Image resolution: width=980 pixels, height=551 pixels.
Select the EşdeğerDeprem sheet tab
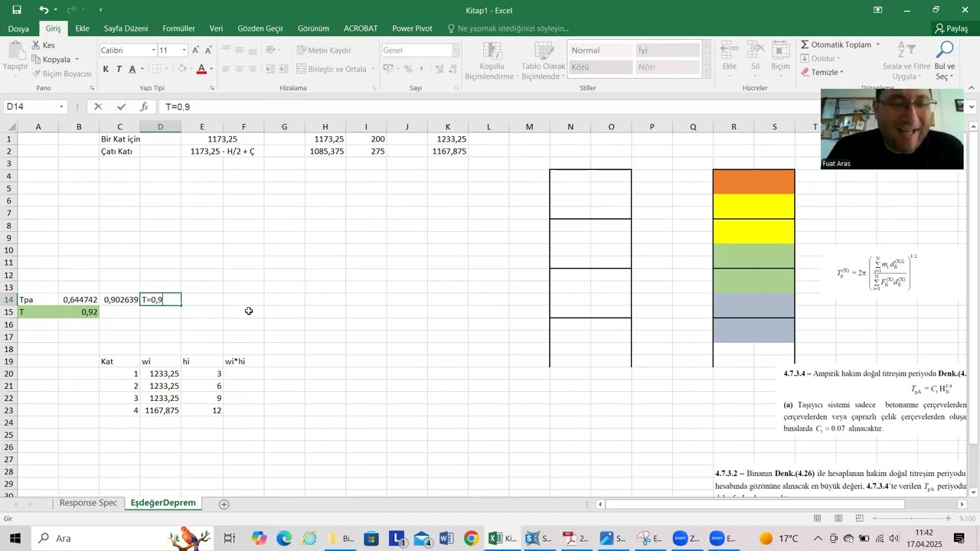click(163, 503)
